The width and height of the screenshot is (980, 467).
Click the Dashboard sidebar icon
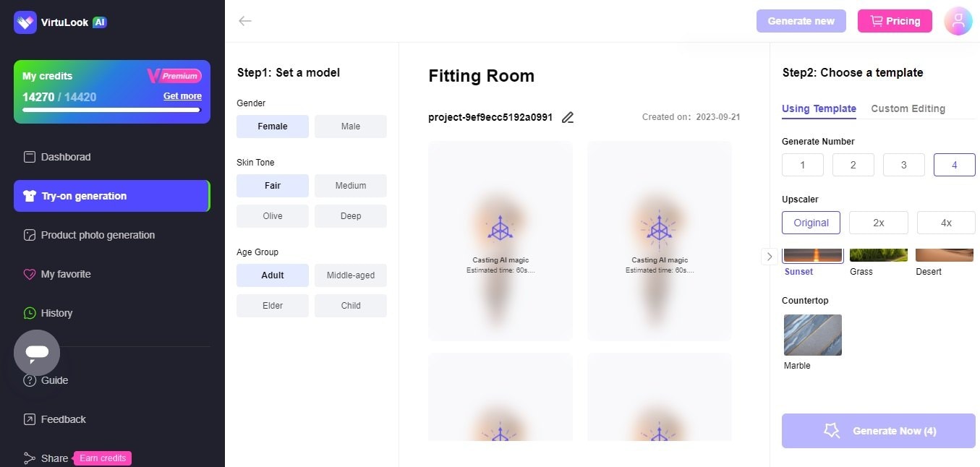click(30, 157)
